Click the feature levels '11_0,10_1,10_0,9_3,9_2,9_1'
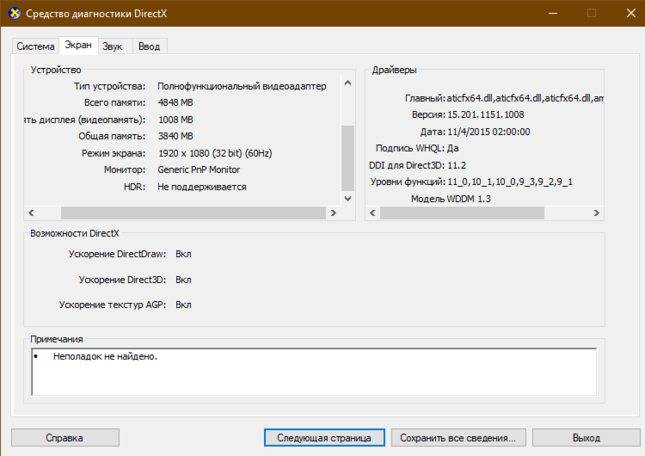Image resolution: width=645 pixels, height=456 pixels. [x=510, y=182]
